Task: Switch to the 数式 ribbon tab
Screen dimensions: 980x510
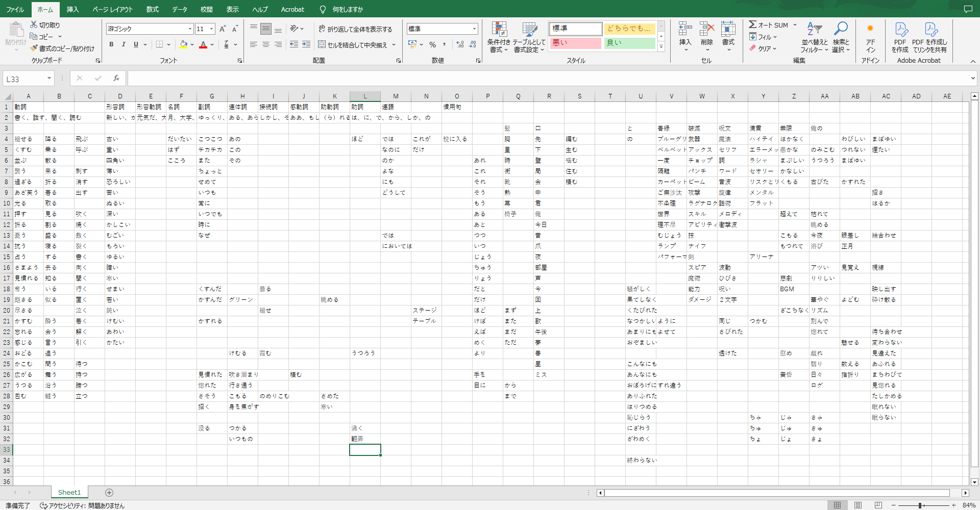Action: pos(152,9)
